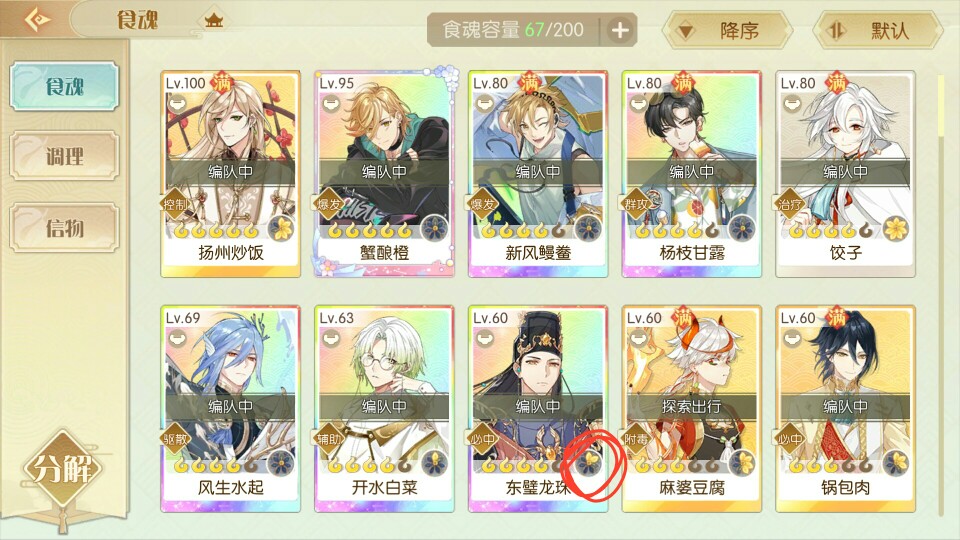Toggle the minus marker on 蟹酿橙 card
Image resolution: width=960 pixels, height=540 pixels.
click(x=331, y=103)
